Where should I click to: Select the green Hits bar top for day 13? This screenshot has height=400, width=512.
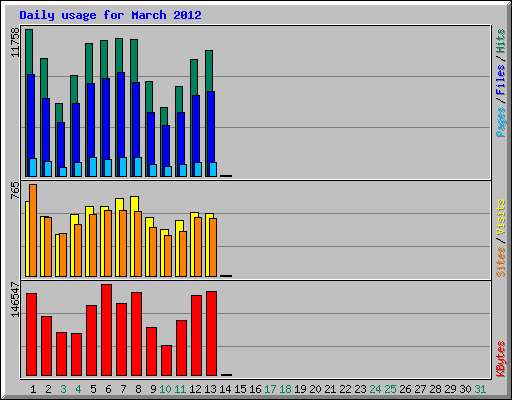[209, 71]
